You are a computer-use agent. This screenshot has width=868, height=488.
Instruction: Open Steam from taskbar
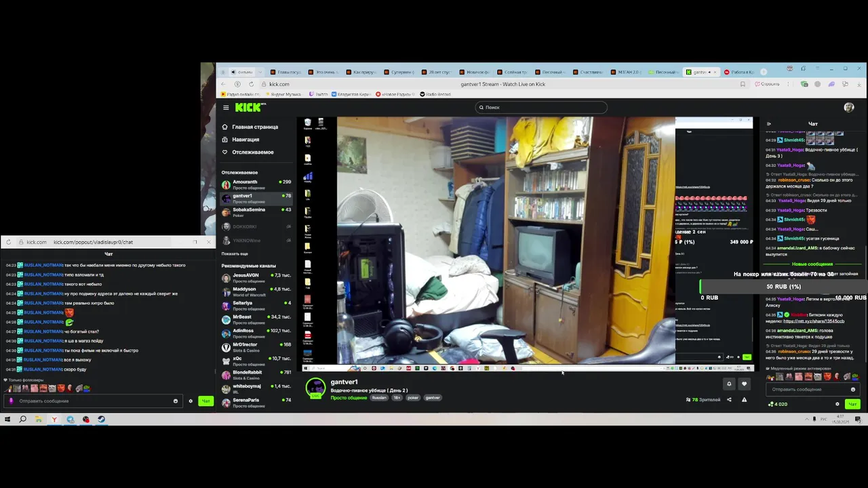coord(101,420)
